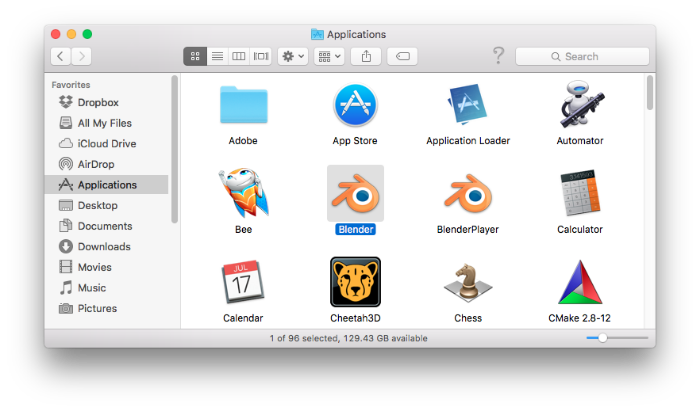Open Music in the sidebar
This screenshot has width=700, height=411.
[107, 287]
